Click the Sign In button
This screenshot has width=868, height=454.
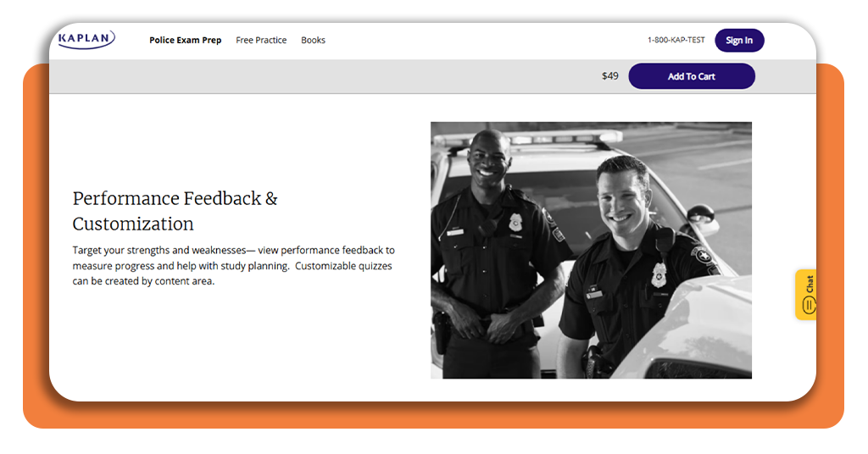(739, 41)
